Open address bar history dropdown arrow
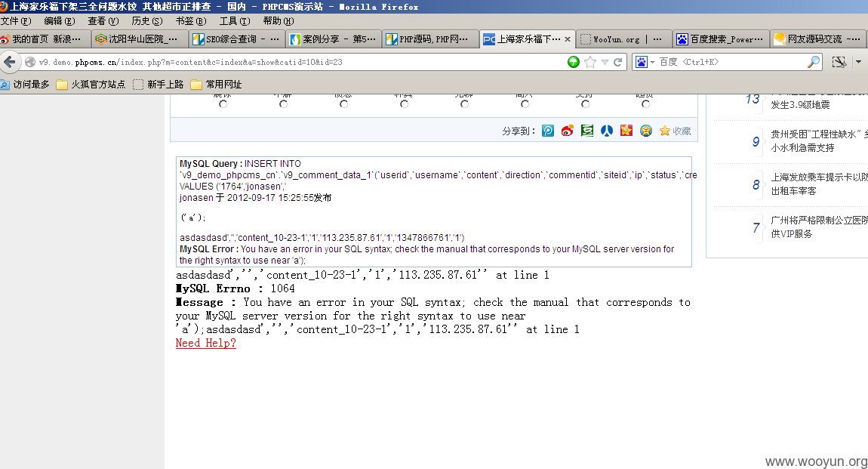Screen dimensions: 868x469 (605, 62)
